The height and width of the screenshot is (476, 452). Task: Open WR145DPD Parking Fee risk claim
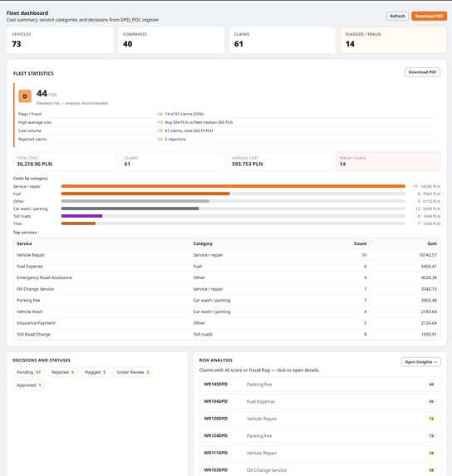click(x=320, y=385)
